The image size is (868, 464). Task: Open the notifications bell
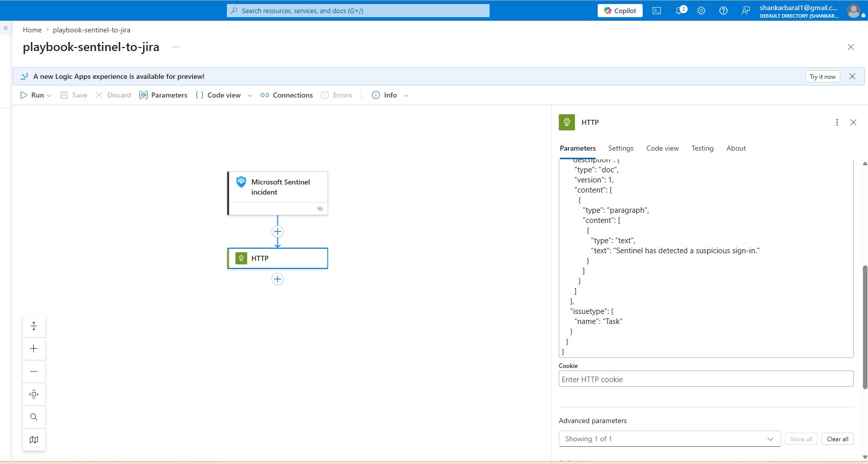point(681,11)
